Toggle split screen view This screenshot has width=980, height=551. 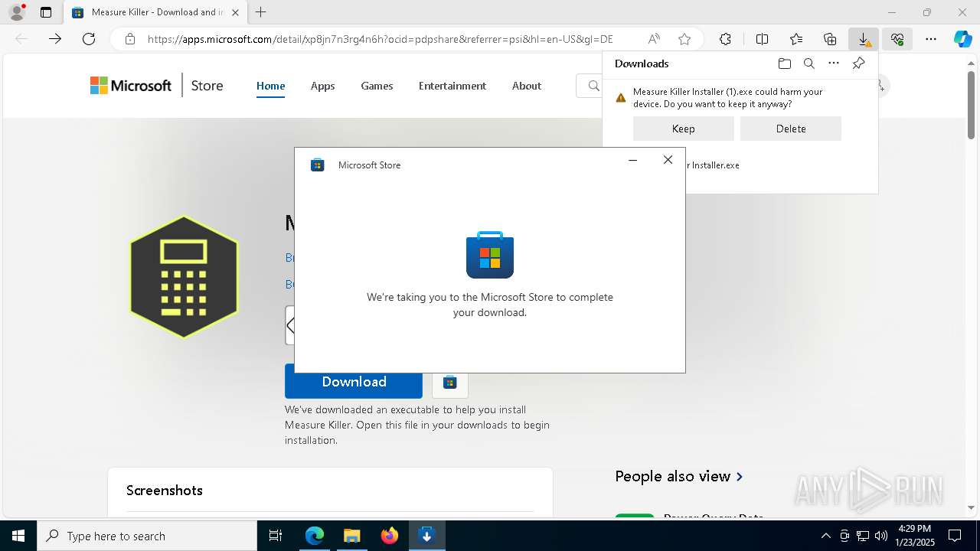(762, 39)
